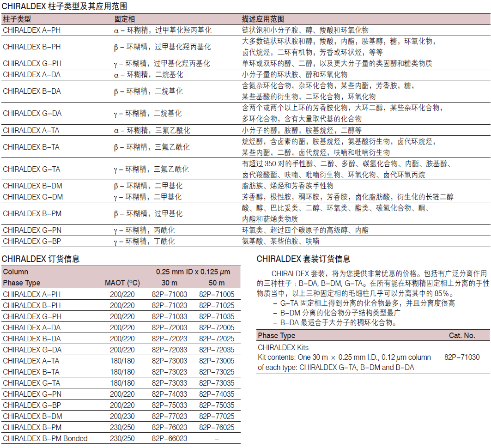
Task: Select "β – 环糊精，过甲基化" cell
Action: [x=148, y=213]
